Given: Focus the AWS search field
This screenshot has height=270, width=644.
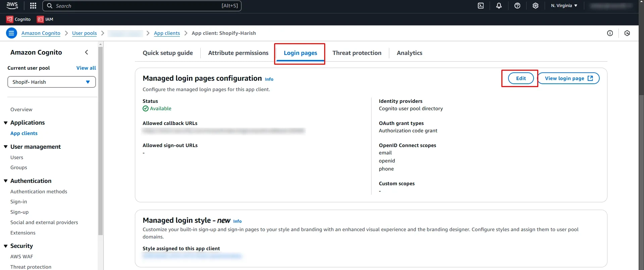Looking at the screenshot, I should [x=142, y=6].
